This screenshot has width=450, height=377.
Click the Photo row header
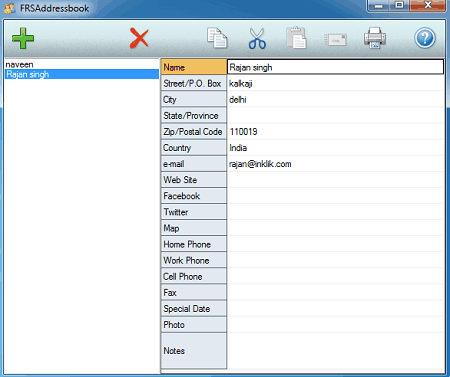pos(194,325)
